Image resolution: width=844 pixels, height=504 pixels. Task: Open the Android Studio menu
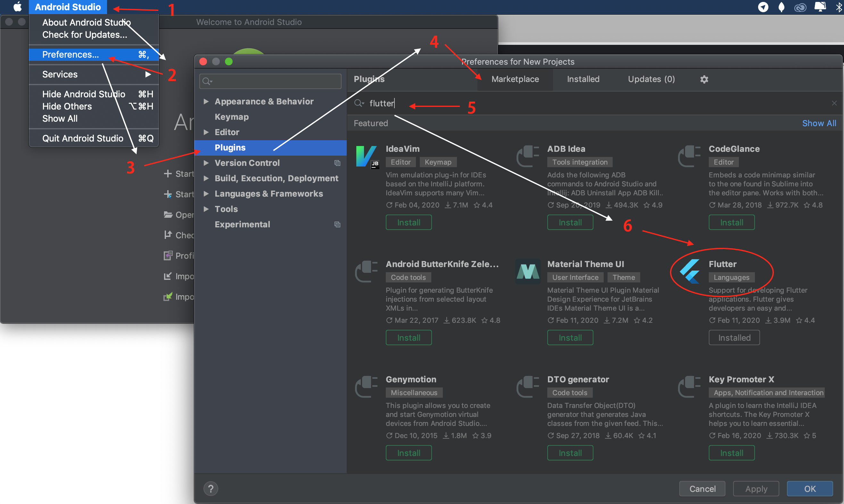pos(68,7)
